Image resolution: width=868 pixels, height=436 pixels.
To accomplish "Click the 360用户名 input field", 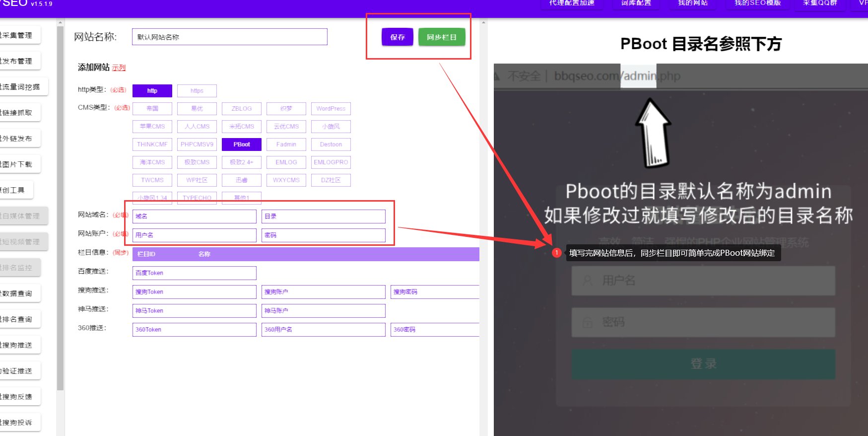I will (x=324, y=330).
